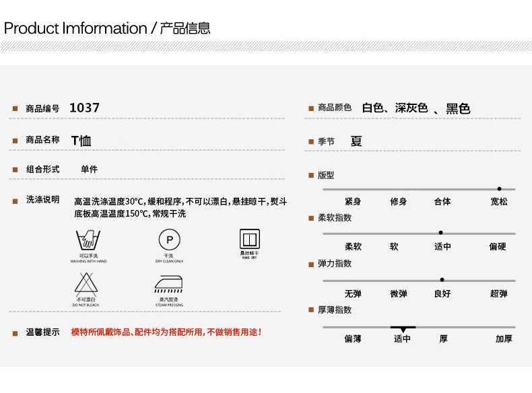
Task: Click the hang dry square icon
Action: [250, 239]
